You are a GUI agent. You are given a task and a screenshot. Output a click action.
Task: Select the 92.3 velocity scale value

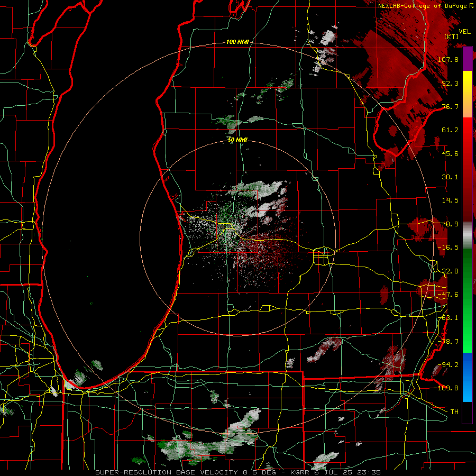[450, 83]
